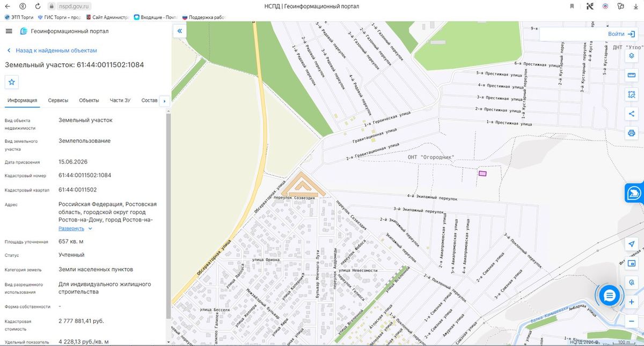Reload the browser page
644x346 pixels.
tap(38, 6)
